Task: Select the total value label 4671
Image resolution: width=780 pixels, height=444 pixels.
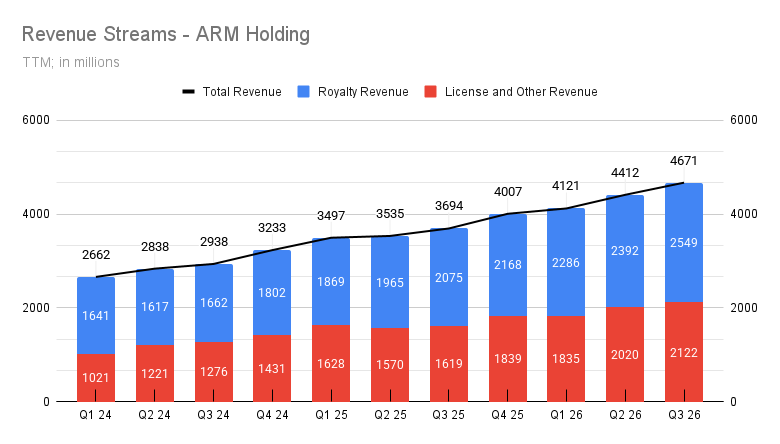Action: pyautogui.click(x=683, y=160)
